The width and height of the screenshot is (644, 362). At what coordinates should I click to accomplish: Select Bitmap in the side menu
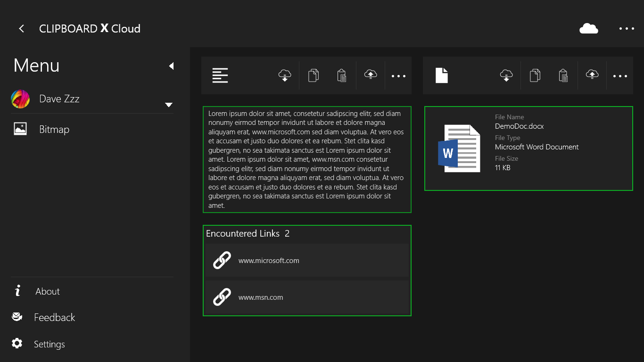click(54, 130)
